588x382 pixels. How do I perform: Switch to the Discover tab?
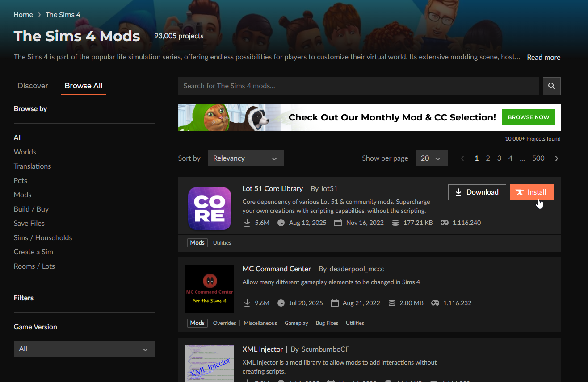point(33,86)
